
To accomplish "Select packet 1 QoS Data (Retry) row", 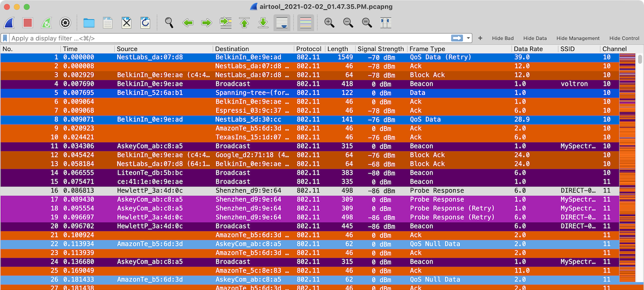I will [x=310, y=57].
